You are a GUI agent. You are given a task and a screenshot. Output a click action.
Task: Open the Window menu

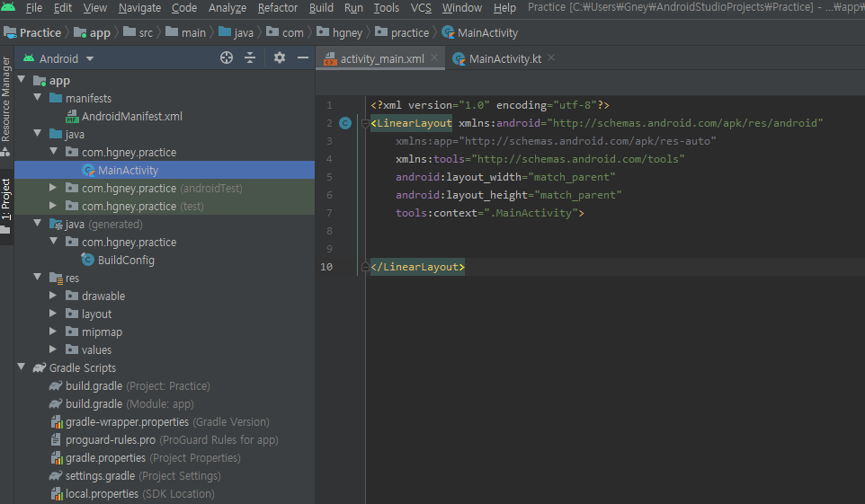tap(462, 8)
